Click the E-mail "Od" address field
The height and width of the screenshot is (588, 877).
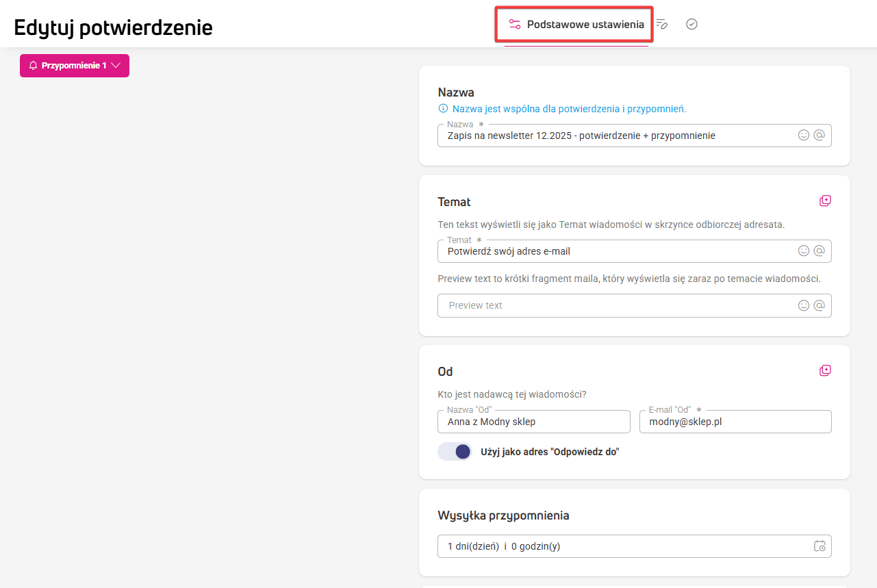(x=735, y=422)
